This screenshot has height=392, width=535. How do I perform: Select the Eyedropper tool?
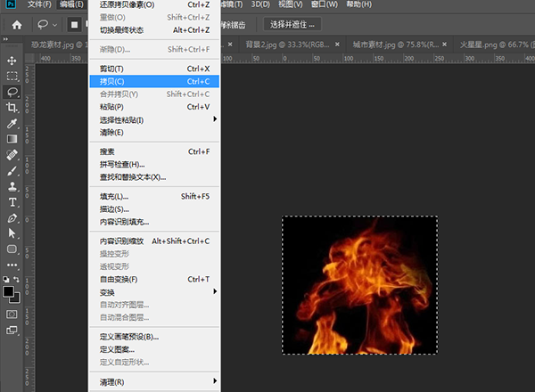12,123
